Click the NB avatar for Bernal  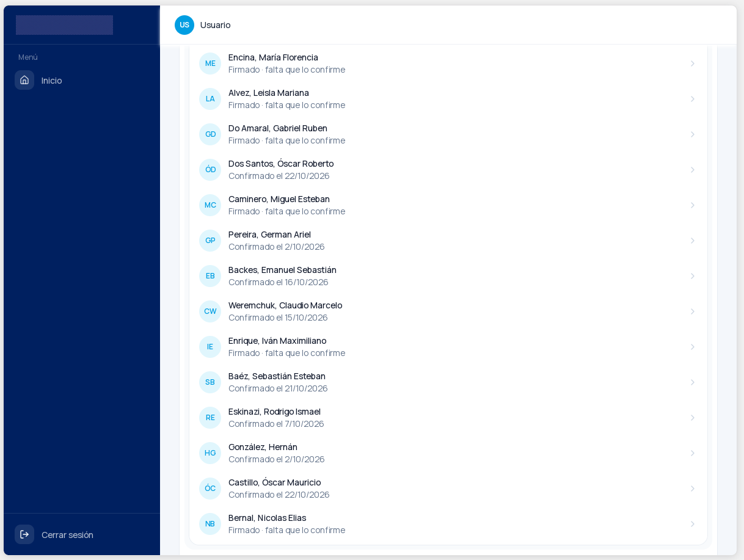(x=210, y=524)
